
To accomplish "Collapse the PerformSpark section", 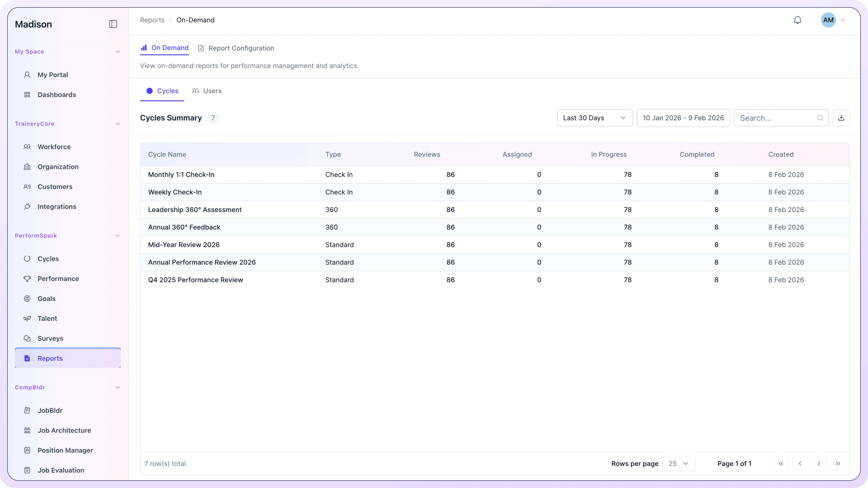I will 118,235.
